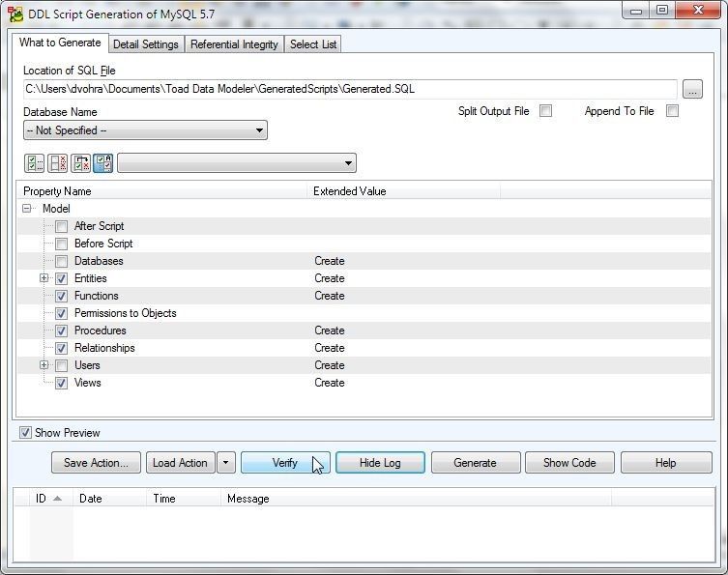This screenshot has width=728, height=575.
Task: Click the Extended Value column header
Action: coord(403,191)
